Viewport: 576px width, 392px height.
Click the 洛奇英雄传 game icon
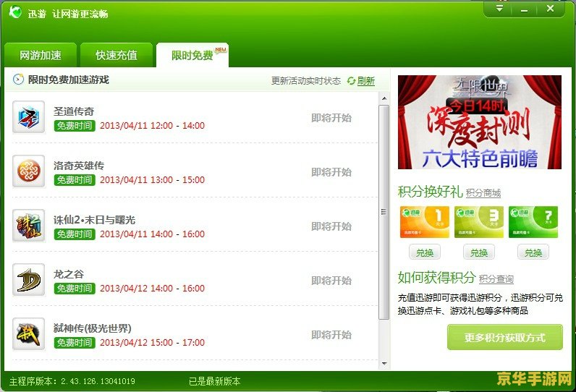[29, 171]
